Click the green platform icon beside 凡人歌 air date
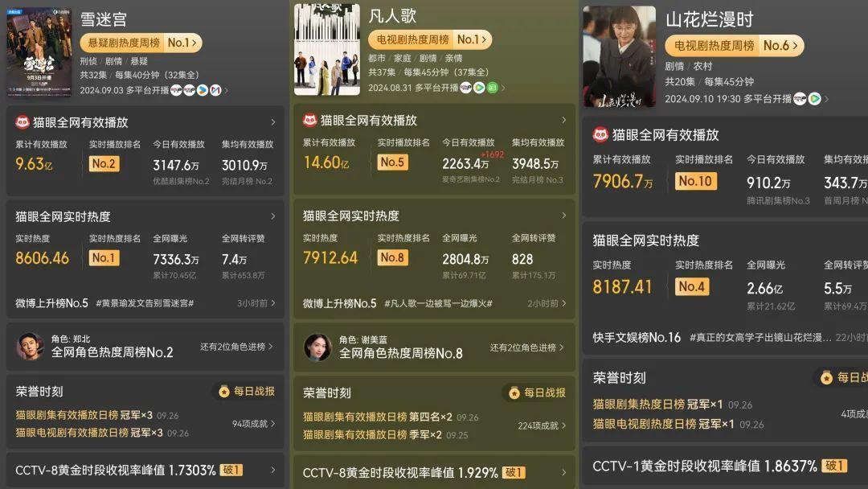This screenshot has width=868, height=489. pyautogui.click(x=492, y=88)
